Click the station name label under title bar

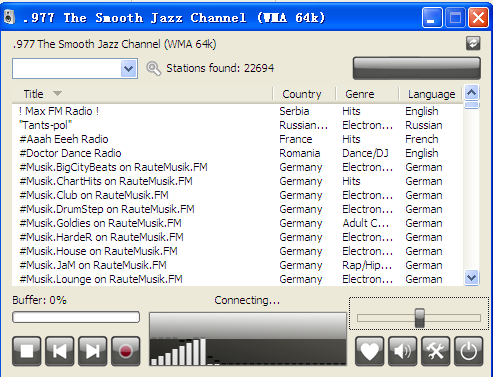click(x=115, y=44)
